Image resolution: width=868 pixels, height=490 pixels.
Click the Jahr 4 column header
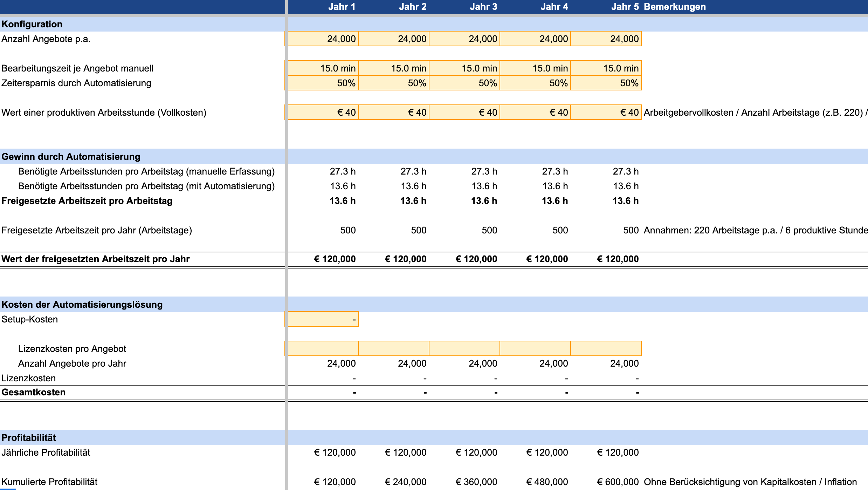coord(554,7)
